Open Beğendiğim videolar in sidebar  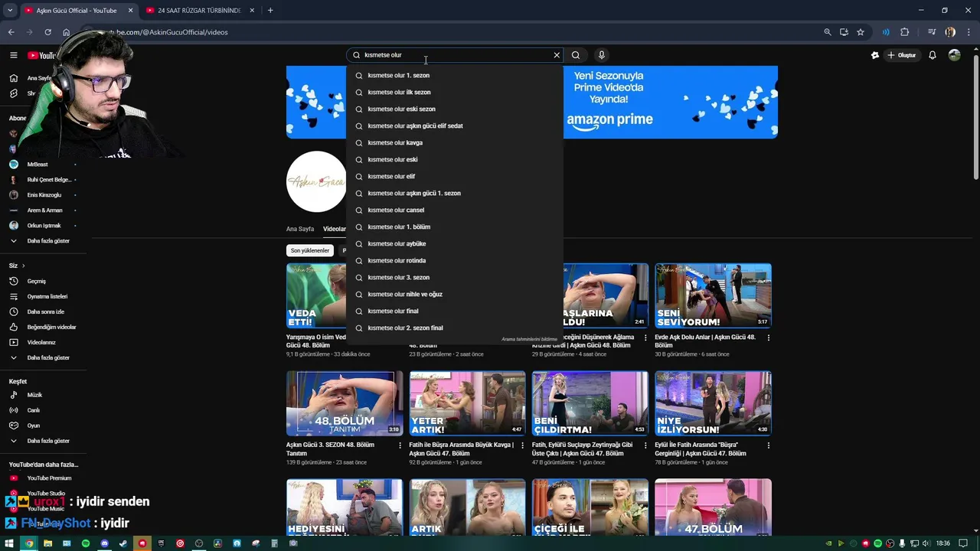click(x=43, y=327)
